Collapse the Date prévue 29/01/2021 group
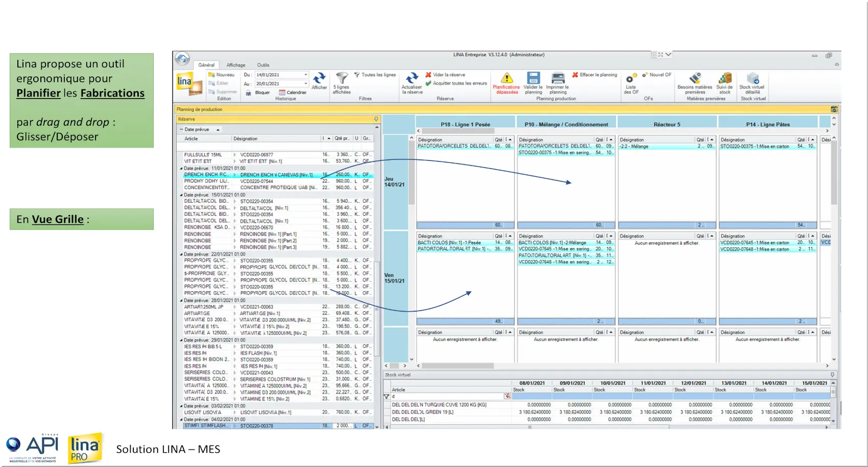Screen dimensions: 868x467 point(181,340)
